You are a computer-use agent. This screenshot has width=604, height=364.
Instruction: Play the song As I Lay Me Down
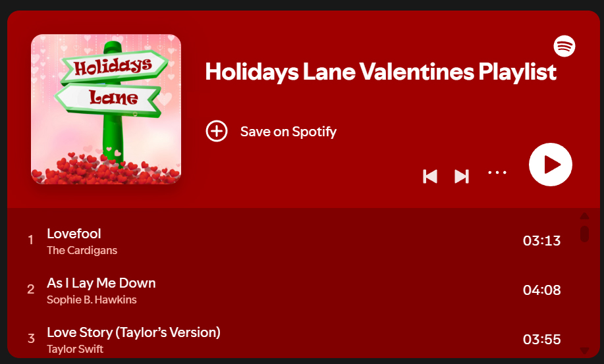[x=101, y=283]
